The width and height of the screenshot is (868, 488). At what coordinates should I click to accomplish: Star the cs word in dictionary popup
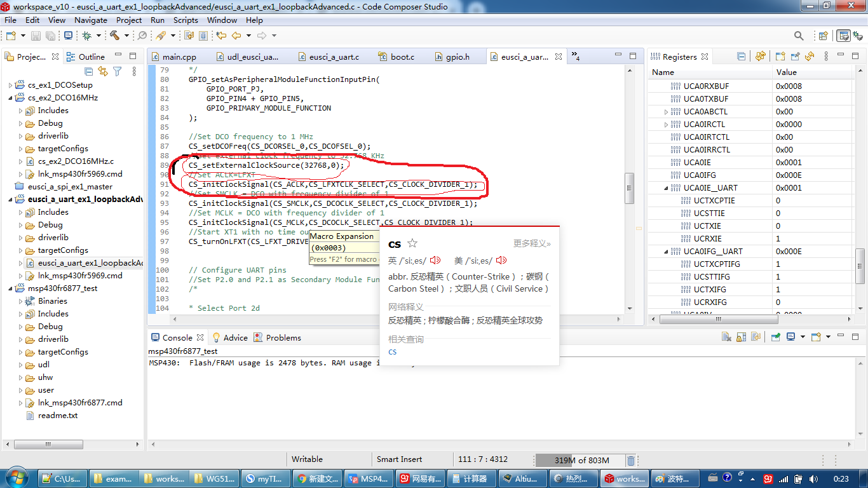click(x=412, y=243)
